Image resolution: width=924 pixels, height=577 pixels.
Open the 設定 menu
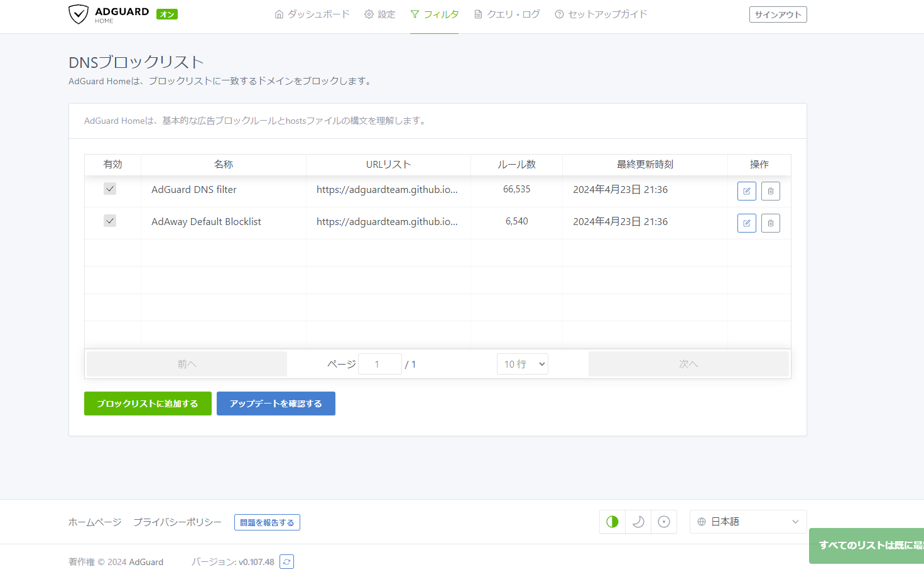(x=380, y=14)
